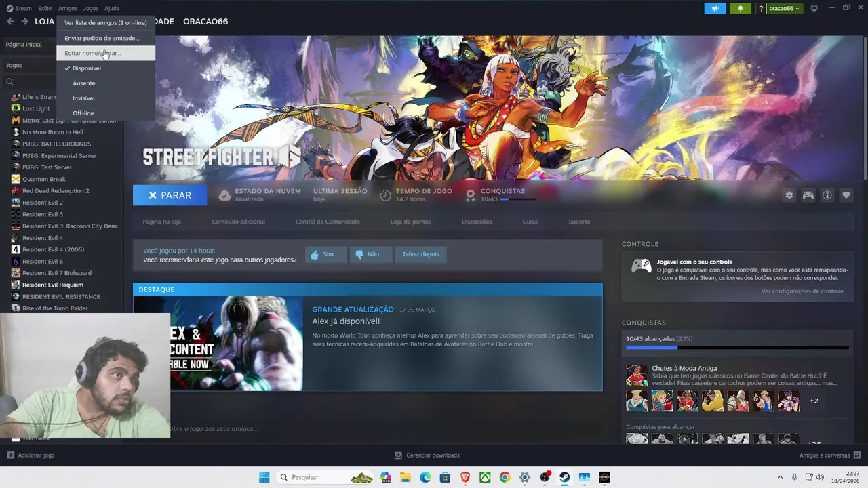Open Google Chrome from the taskbar

(x=505, y=477)
